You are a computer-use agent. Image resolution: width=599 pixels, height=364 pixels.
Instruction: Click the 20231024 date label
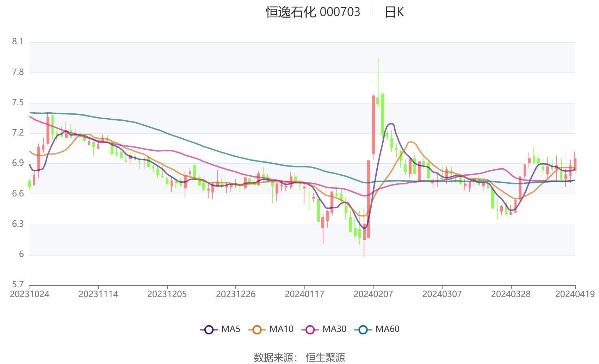coord(30,294)
